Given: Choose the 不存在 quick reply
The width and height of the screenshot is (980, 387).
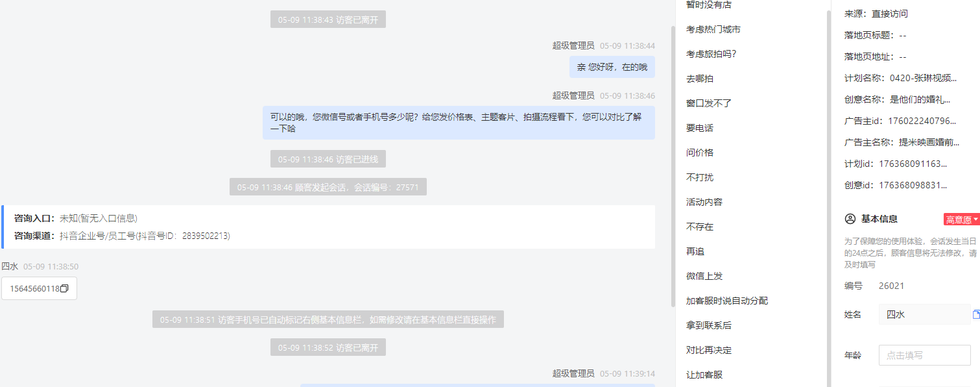Looking at the screenshot, I should tap(700, 227).
